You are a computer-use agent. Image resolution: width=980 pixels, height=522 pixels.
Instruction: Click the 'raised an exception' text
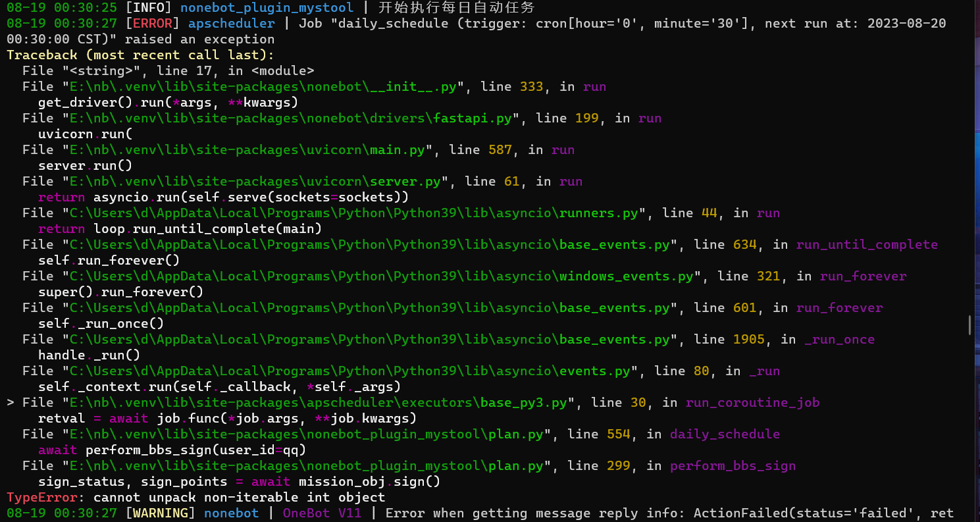[200, 39]
